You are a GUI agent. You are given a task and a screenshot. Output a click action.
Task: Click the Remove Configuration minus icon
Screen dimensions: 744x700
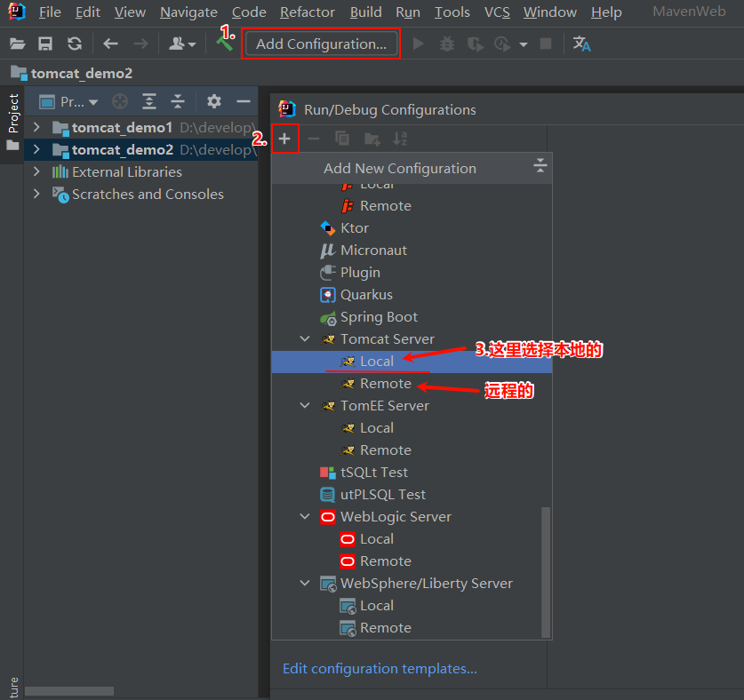(x=314, y=139)
